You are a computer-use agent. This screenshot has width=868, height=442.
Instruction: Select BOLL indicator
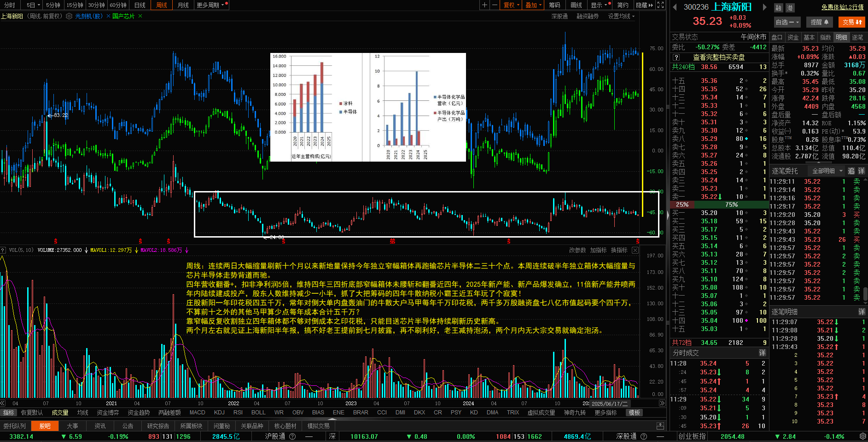point(258,413)
